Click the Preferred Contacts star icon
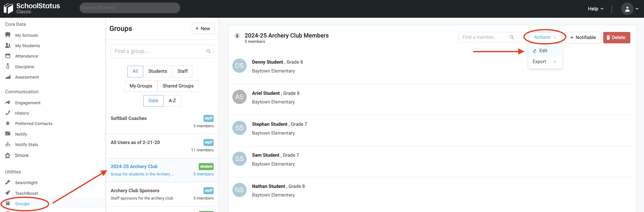Image resolution: width=644 pixels, height=212 pixels. click(x=8, y=123)
